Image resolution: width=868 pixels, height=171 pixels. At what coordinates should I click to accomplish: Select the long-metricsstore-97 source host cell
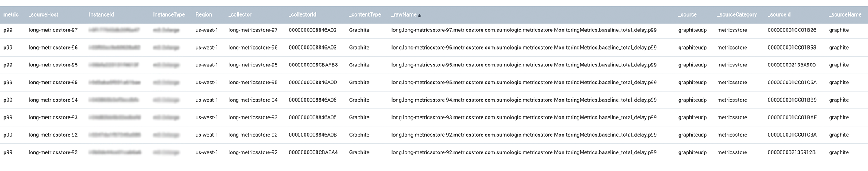(53, 30)
